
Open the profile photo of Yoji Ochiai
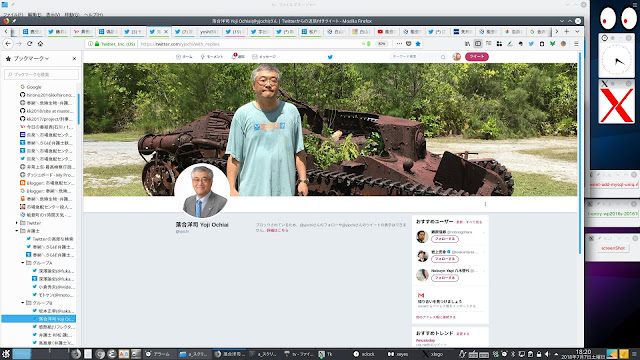(202, 191)
